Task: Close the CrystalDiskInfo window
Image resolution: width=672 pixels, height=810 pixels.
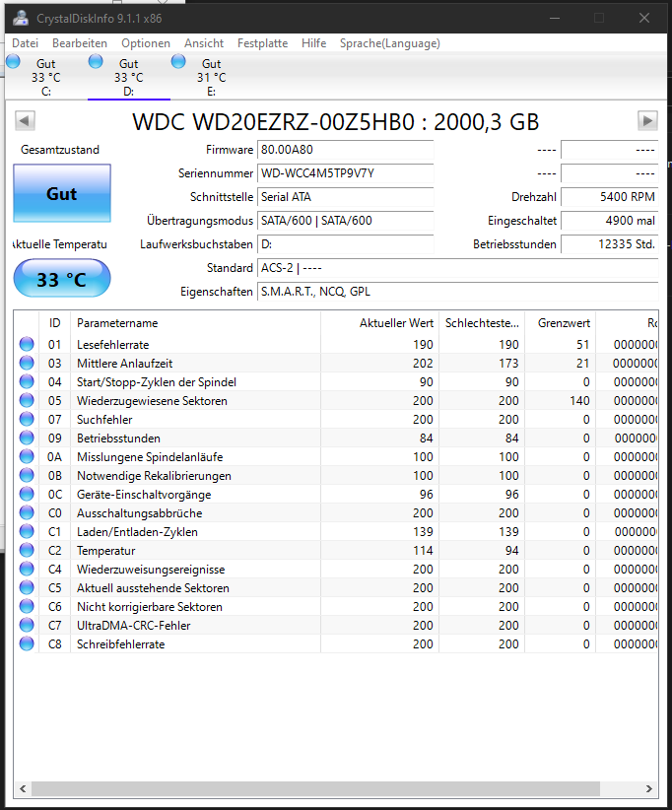Action: (644, 18)
